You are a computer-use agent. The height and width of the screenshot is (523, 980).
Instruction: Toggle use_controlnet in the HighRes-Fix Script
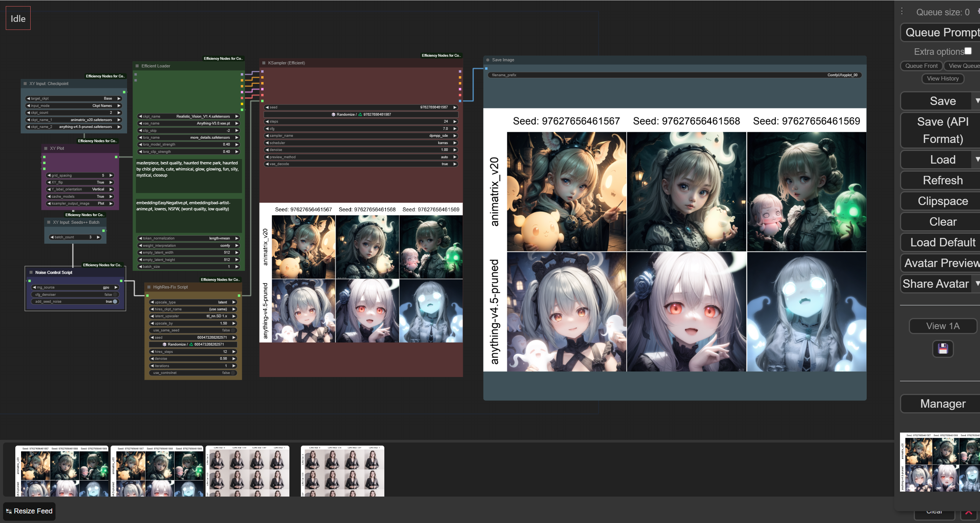(x=232, y=373)
